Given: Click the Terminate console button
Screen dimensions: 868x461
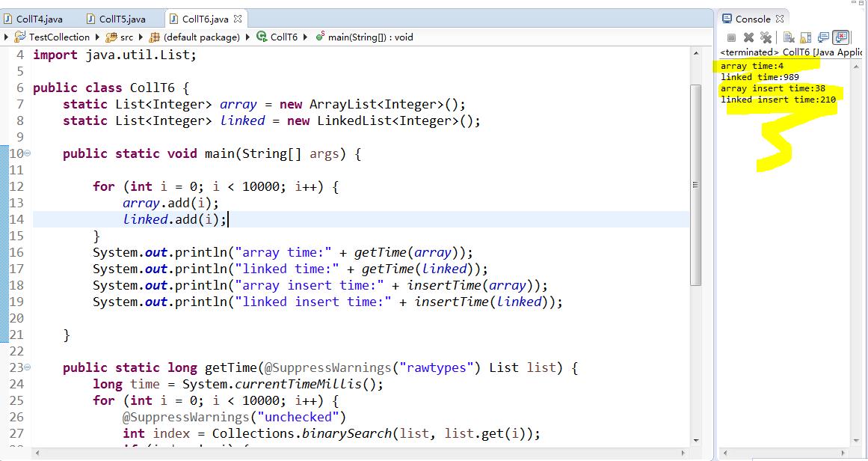Looking at the screenshot, I should 730,37.
